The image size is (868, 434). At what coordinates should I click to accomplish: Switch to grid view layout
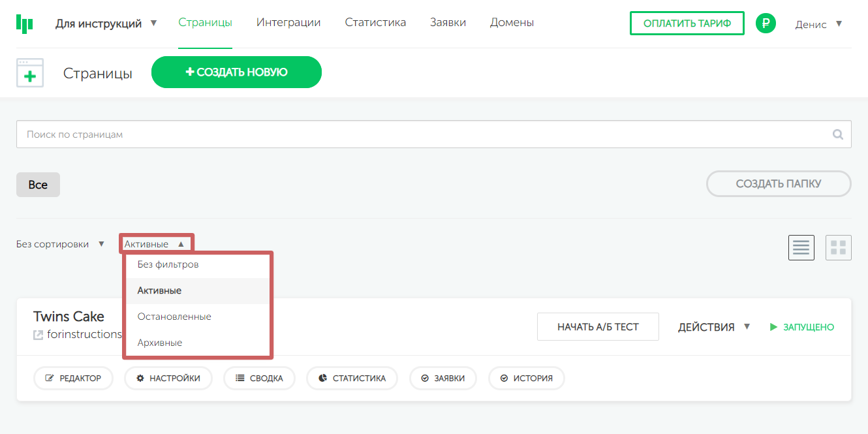(838, 247)
